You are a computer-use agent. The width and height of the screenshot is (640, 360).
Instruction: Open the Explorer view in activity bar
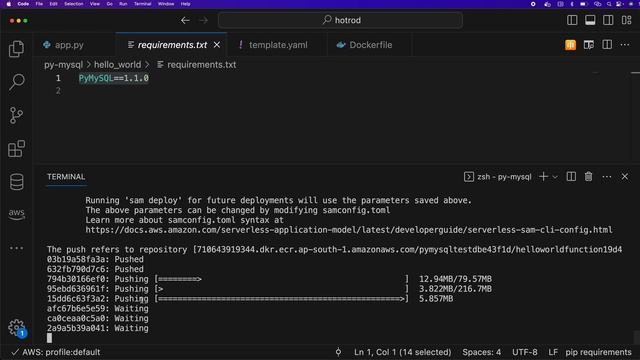click(x=16, y=49)
